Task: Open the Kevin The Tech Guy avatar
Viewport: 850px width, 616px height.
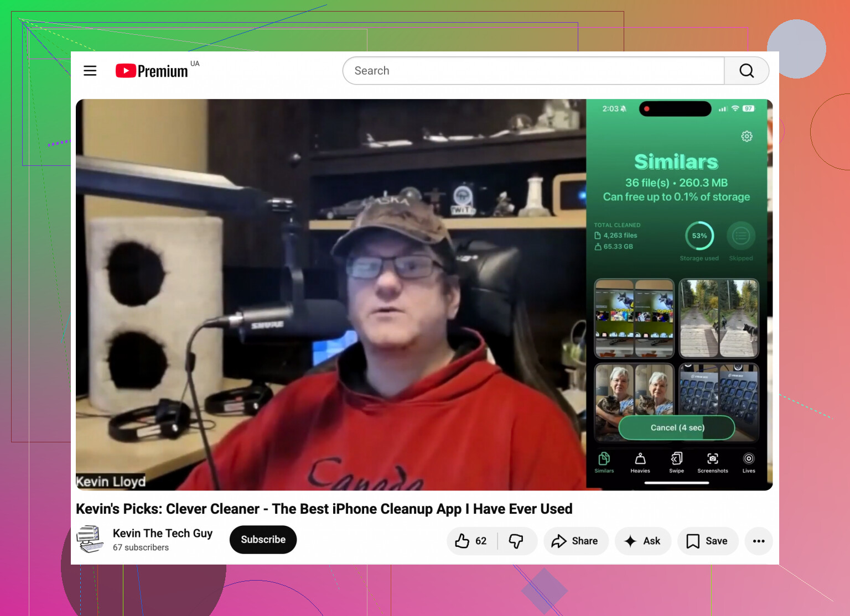Action: click(x=90, y=539)
